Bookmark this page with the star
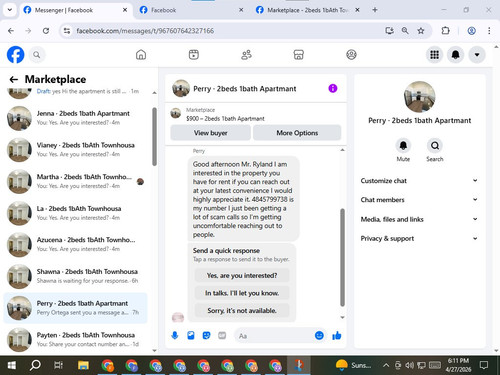Viewport: 500px width, 375px height. pos(421,31)
